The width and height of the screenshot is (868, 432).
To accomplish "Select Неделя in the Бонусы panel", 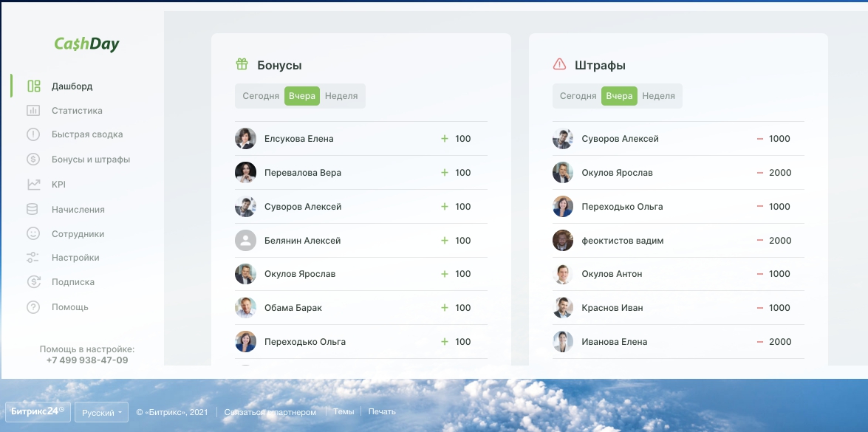I will 341,96.
